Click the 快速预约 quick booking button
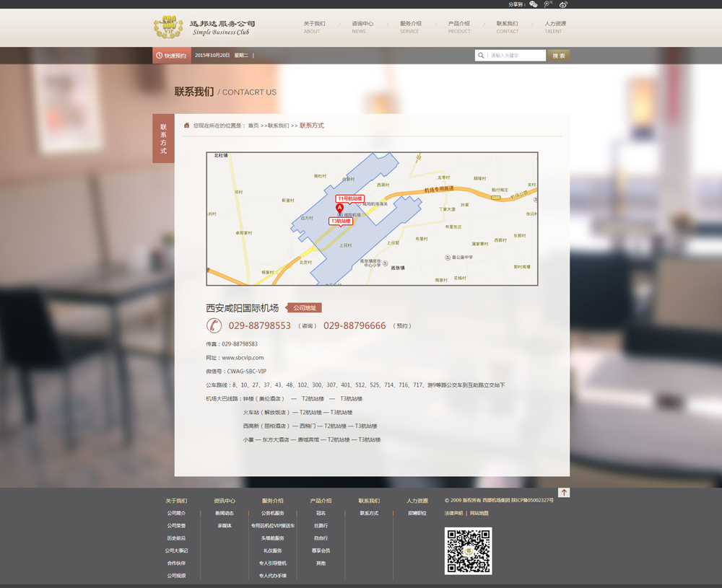722x588 pixels. [170, 56]
